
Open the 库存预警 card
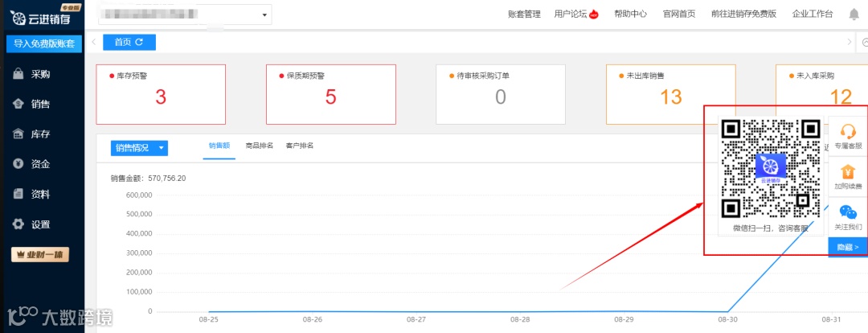[x=161, y=94]
